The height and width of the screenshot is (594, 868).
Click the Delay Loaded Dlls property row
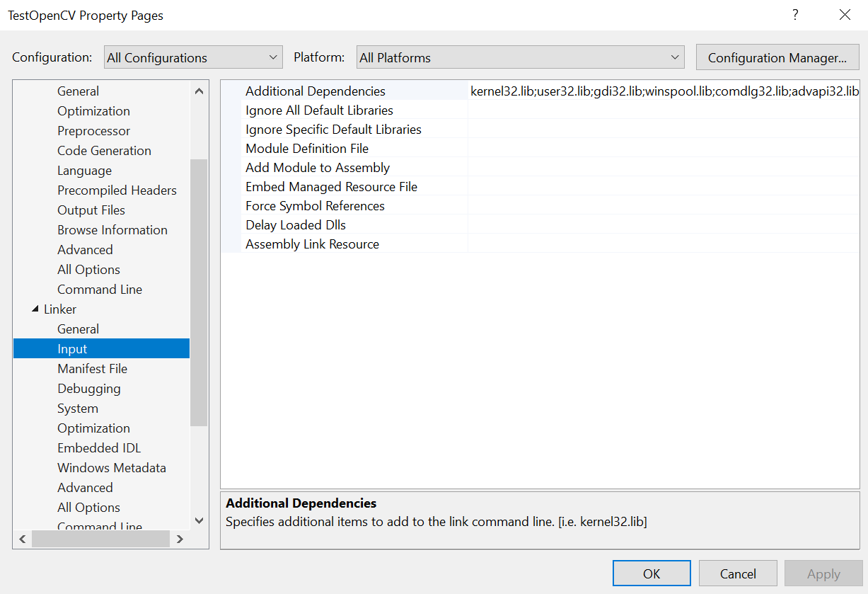(295, 224)
